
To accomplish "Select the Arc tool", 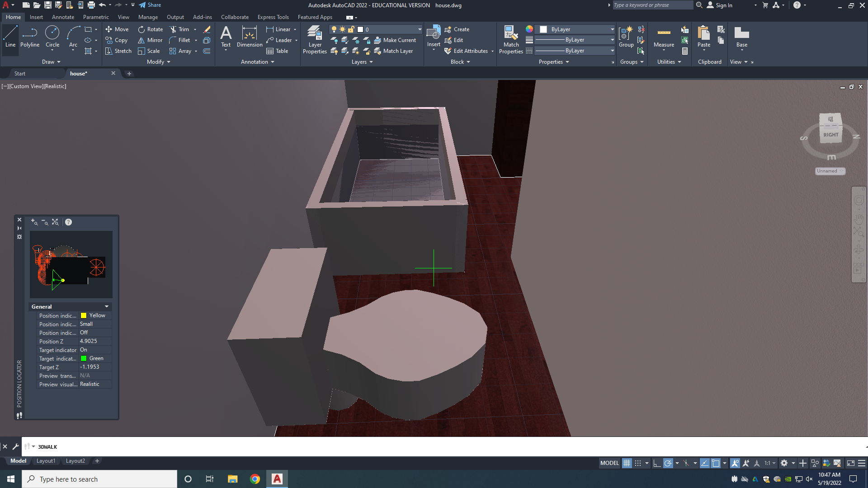I will tap(73, 37).
